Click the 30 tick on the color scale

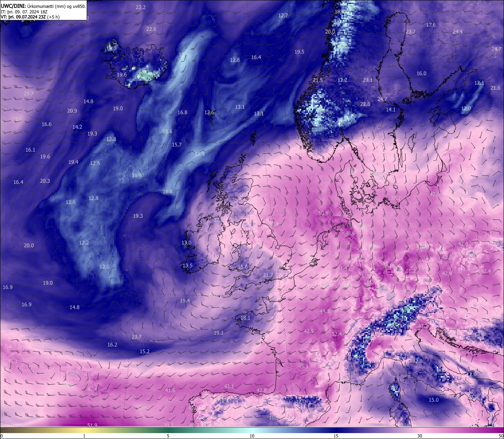[420, 435]
